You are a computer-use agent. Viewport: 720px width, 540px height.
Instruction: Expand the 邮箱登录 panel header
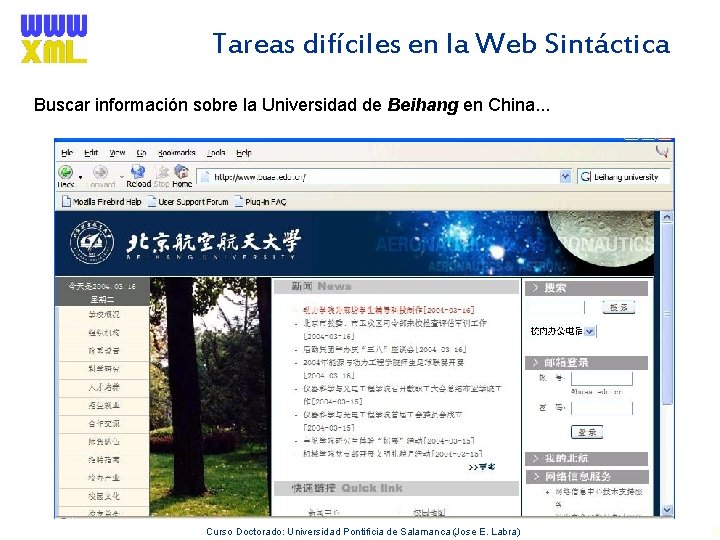coord(586,363)
